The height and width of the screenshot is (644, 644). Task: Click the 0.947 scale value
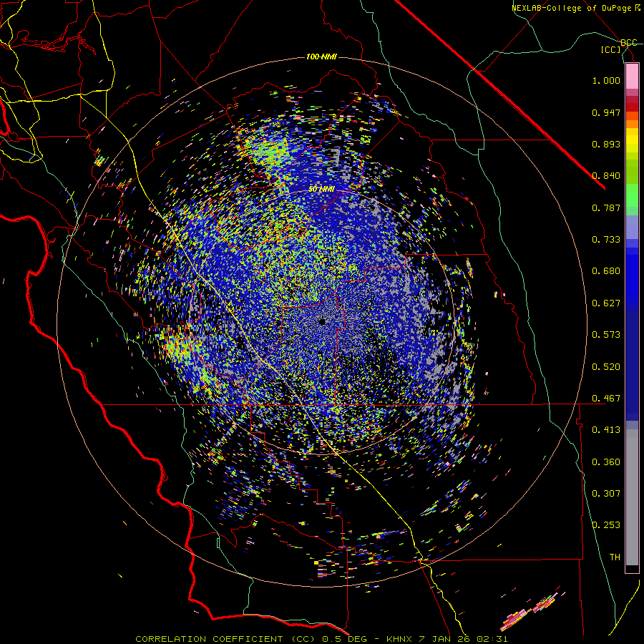[606, 112]
